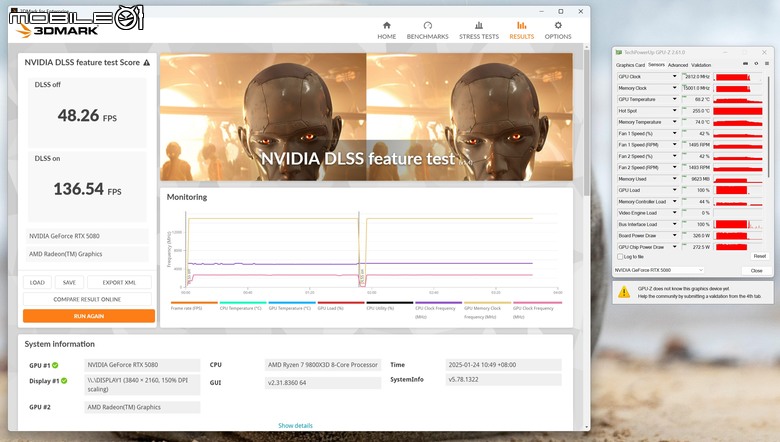Screen dimensions: 780x442
Task: Click EXPORT XML button
Action: (119, 282)
